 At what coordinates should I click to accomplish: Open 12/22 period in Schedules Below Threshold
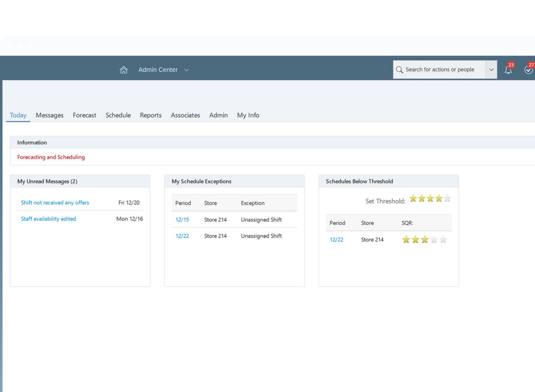(336, 240)
